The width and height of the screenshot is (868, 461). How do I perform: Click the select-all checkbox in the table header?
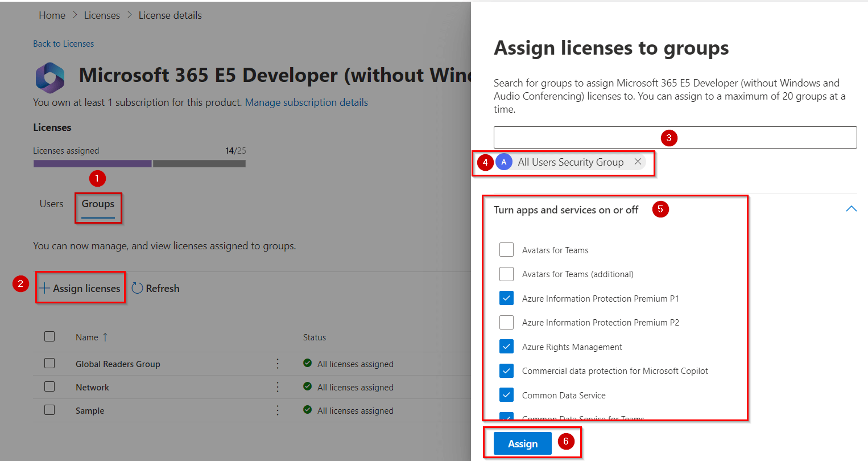49,336
